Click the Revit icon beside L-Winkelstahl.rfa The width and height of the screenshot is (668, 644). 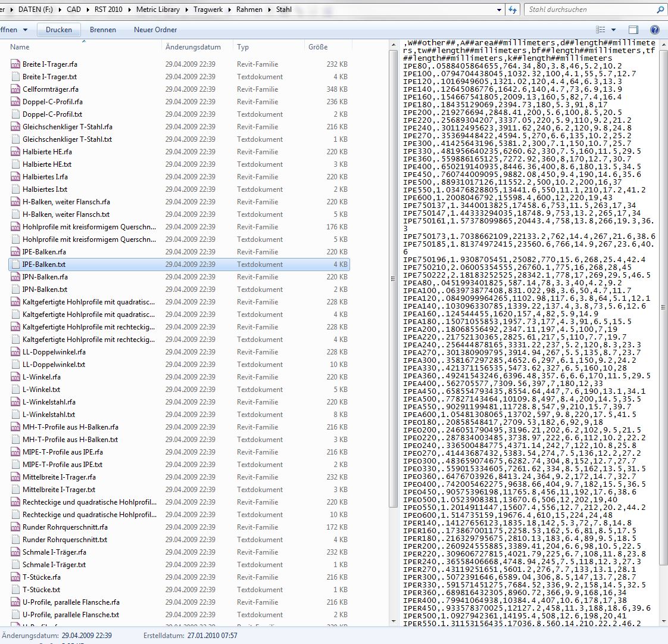click(15, 402)
